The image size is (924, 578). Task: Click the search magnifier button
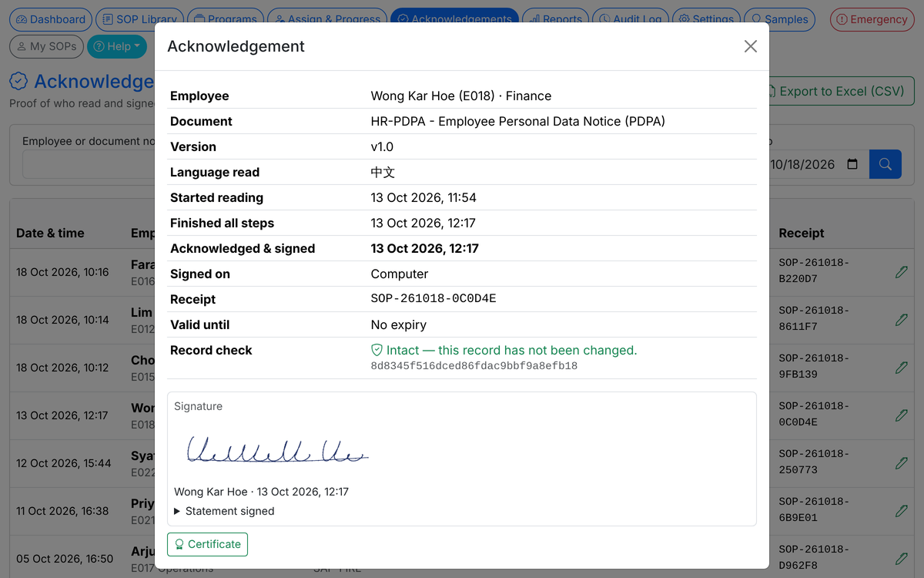tap(885, 164)
